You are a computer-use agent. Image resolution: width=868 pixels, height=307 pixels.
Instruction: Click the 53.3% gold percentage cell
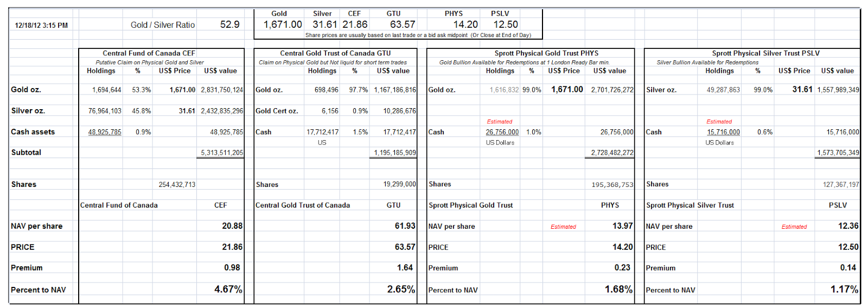pos(142,90)
